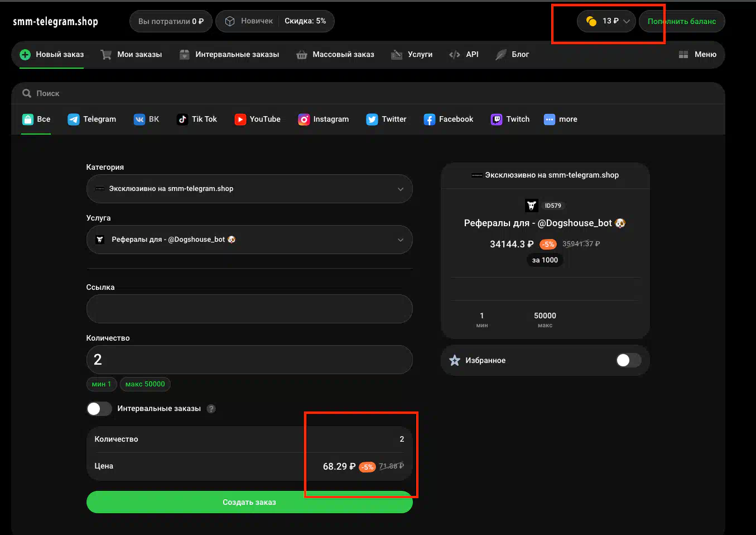756x535 pixels.
Task: Toggle the Избранное favorite switch
Action: pos(629,361)
